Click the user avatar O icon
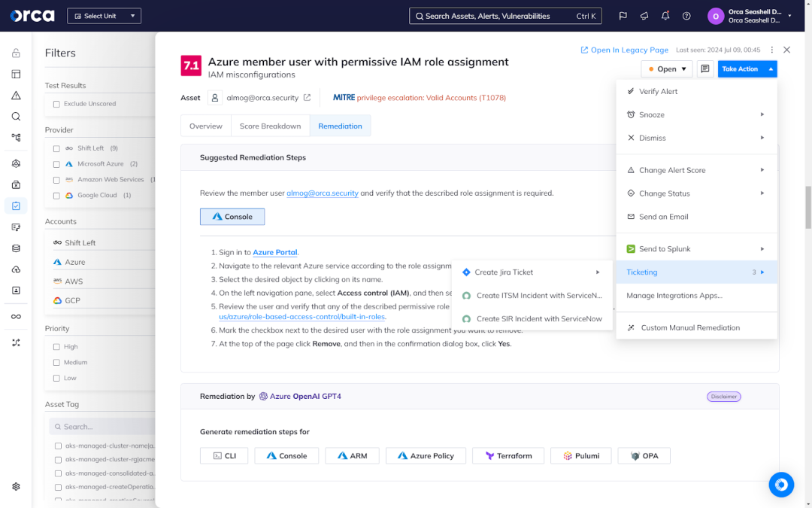812x508 pixels. 716,16
